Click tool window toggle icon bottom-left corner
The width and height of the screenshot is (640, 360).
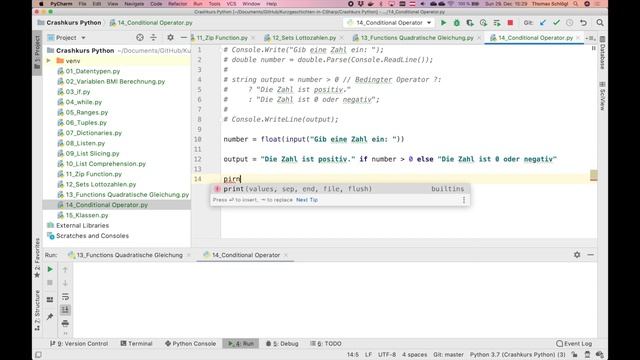tap(38, 355)
